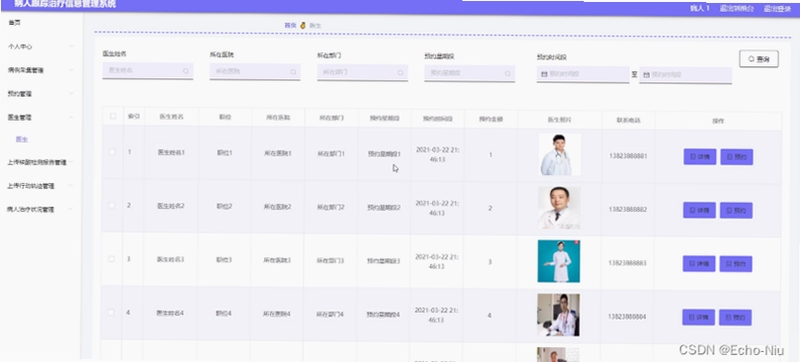Open 详情 for row 医生姓名1

coord(699,157)
